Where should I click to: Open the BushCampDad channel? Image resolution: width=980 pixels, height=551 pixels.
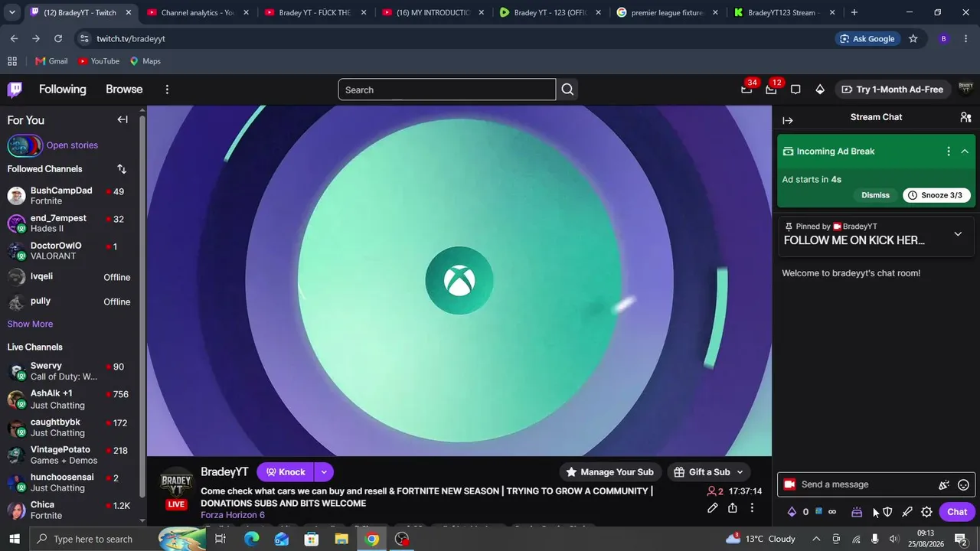click(x=69, y=196)
